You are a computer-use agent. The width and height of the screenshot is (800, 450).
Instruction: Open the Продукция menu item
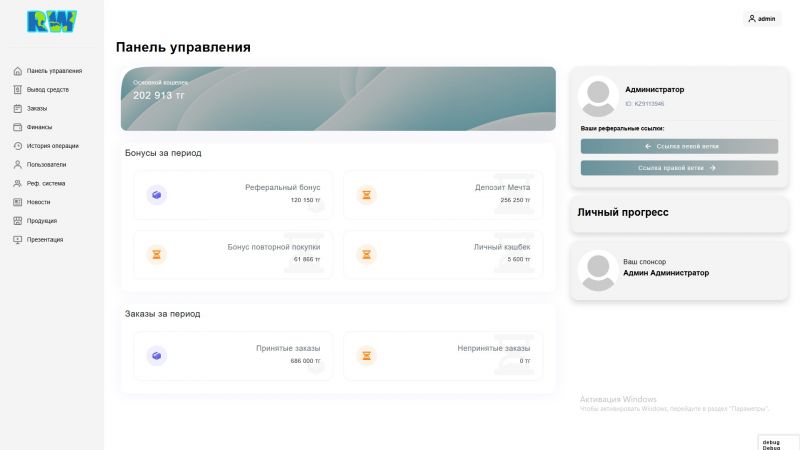pos(41,221)
